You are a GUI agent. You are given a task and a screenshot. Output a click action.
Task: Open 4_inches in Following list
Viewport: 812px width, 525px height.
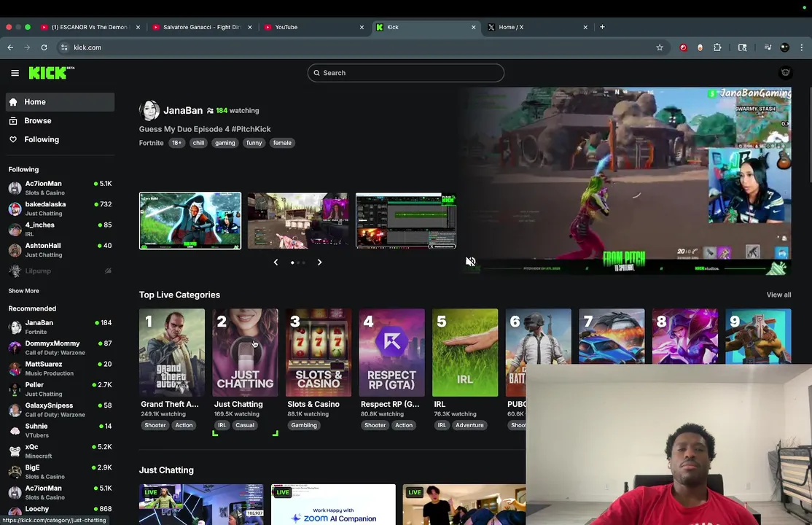[x=60, y=229]
